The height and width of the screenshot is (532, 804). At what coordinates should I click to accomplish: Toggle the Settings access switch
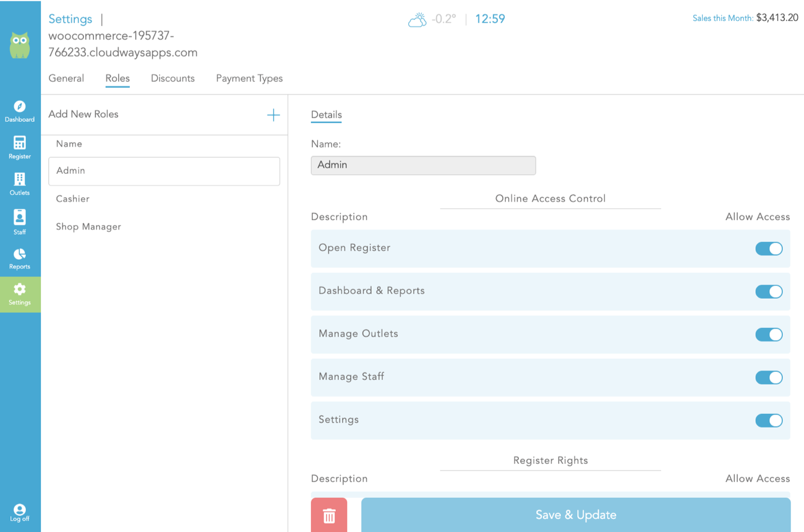[x=769, y=421]
